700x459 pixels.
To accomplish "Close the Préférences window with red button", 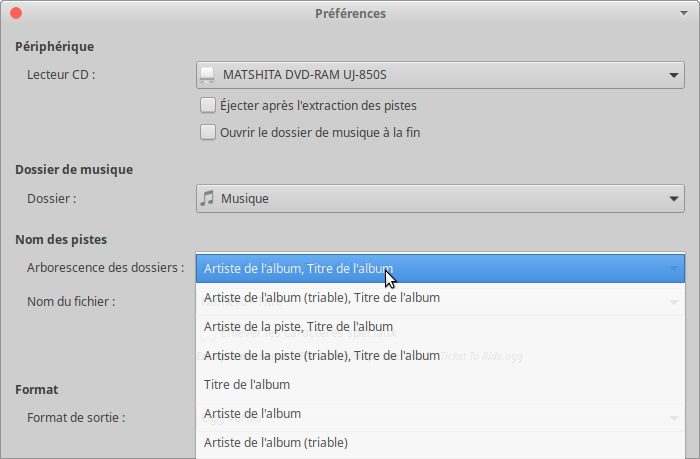I will coord(16,13).
